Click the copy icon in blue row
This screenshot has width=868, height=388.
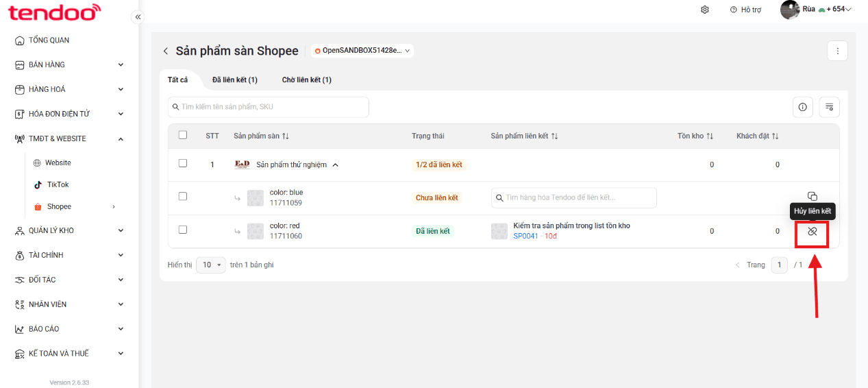[x=813, y=196]
